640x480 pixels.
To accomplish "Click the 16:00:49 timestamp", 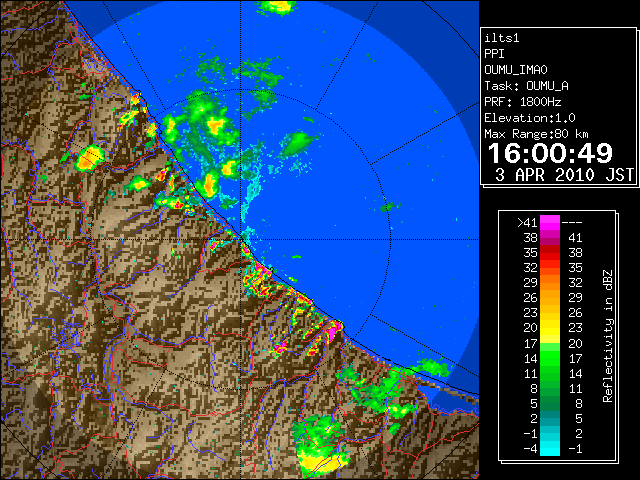I will pos(550,153).
